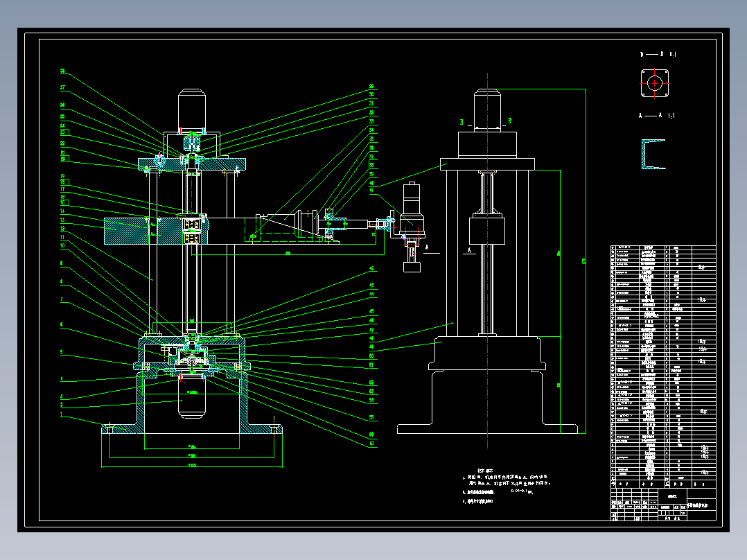Viewport: 747px width, 560px height.
Task: Select part callout number 34
Action: [371, 130]
